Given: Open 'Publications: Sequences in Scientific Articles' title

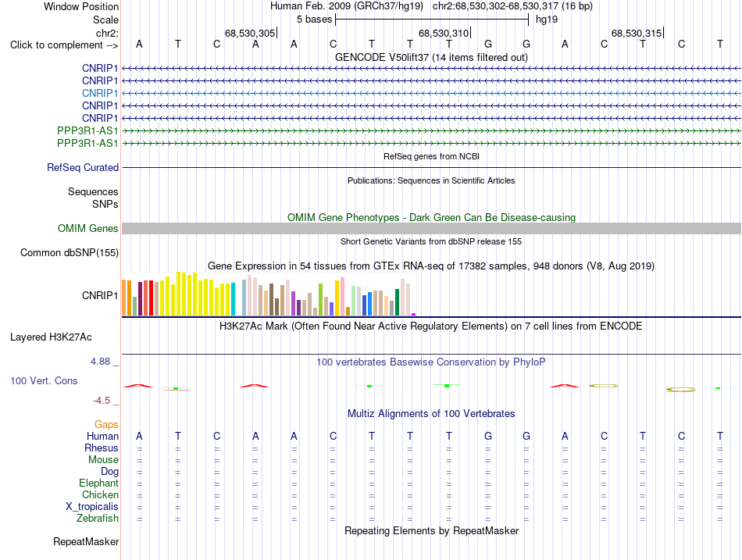Looking at the screenshot, I should pyautogui.click(x=431, y=180).
